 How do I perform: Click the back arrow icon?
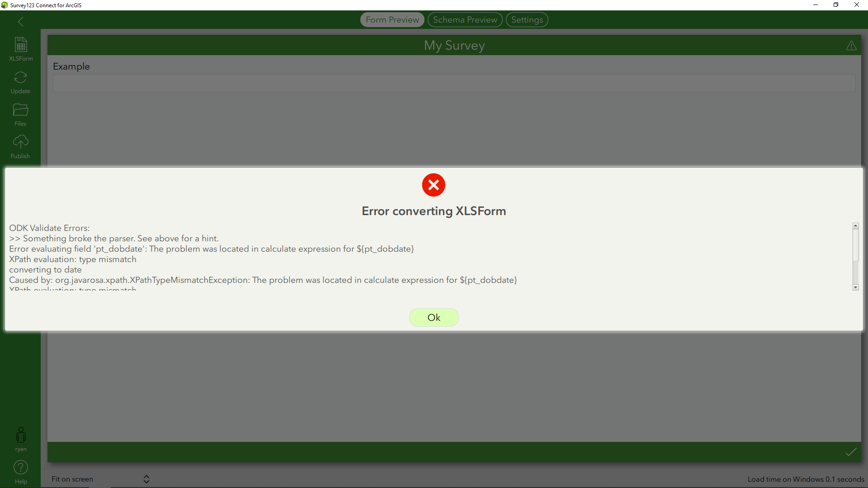pyautogui.click(x=21, y=21)
